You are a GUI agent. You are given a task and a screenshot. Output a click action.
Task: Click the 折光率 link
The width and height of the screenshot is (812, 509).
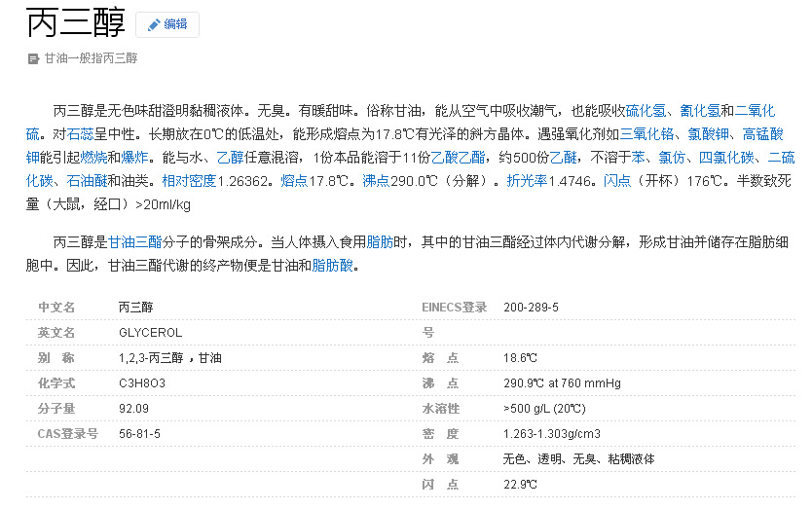pos(527,181)
